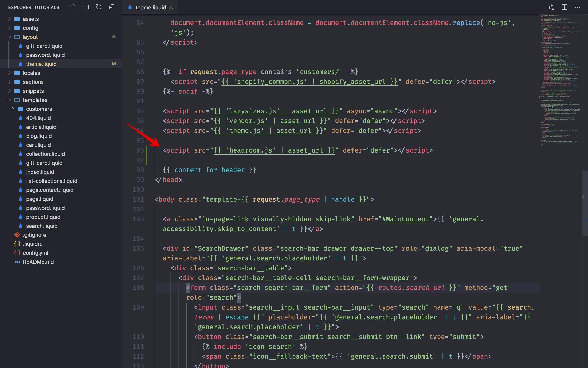Image resolution: width=588 pixels, height=368 pixels.
Task: Follow the #MainContent href link
Action: click(405, 219)
